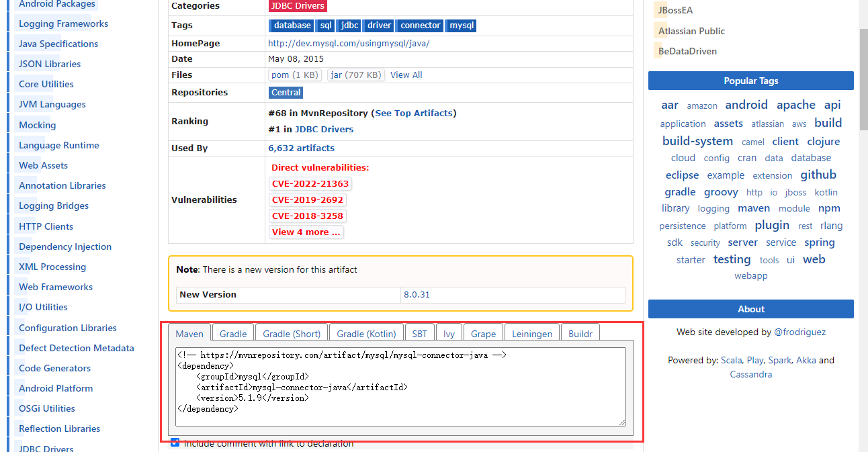This screenshot has width=868, height=452.
Task: Open Core Utilities sidebar category
Action: point(46,84)
